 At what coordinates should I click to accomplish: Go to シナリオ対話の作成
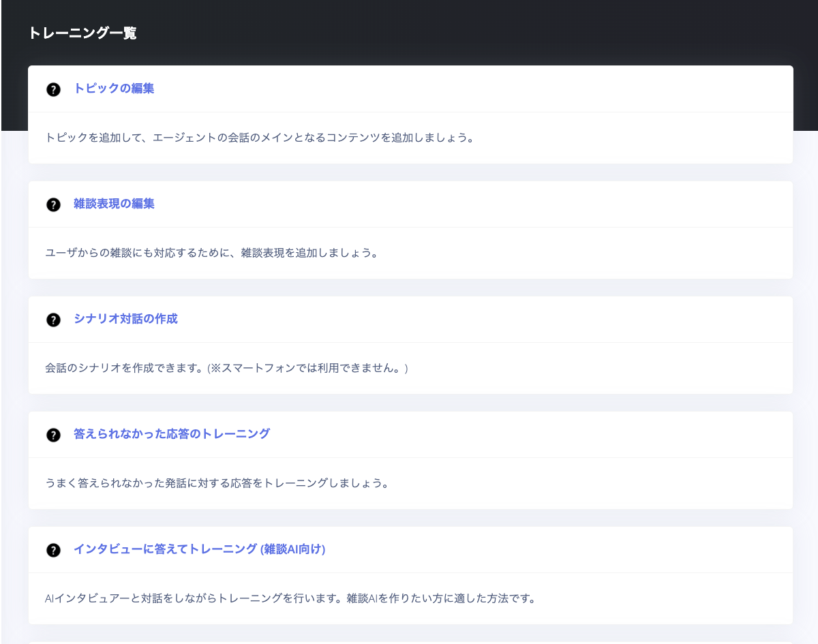click(x=125, y=319)
